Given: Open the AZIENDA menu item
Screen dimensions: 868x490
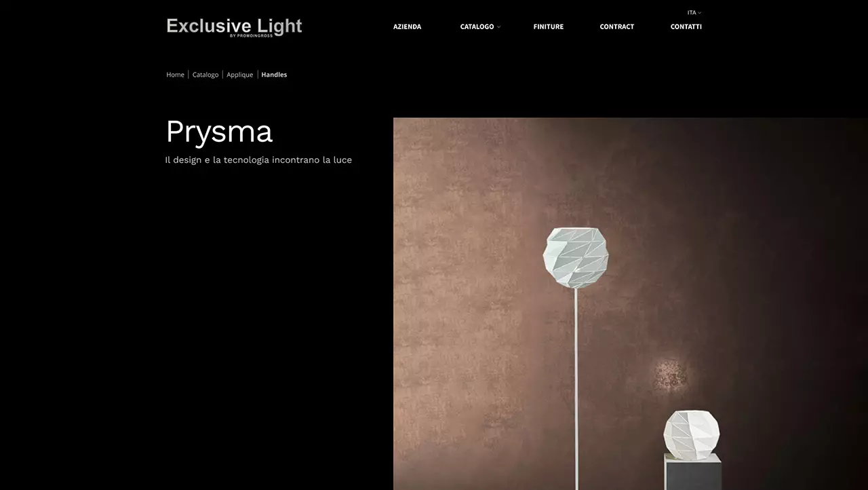Looking at the screenshot, I should (x=407, y=26).
